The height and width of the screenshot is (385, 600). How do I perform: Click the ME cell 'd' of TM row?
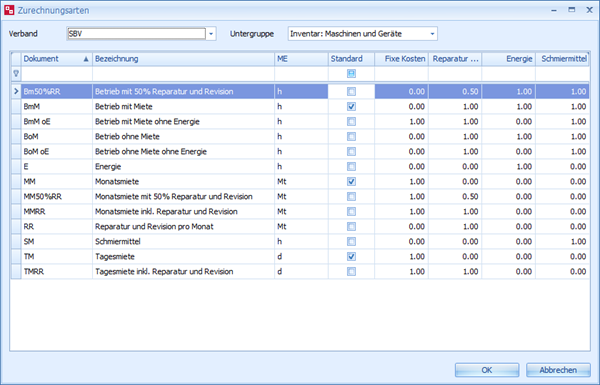click(x=301, y=256)
